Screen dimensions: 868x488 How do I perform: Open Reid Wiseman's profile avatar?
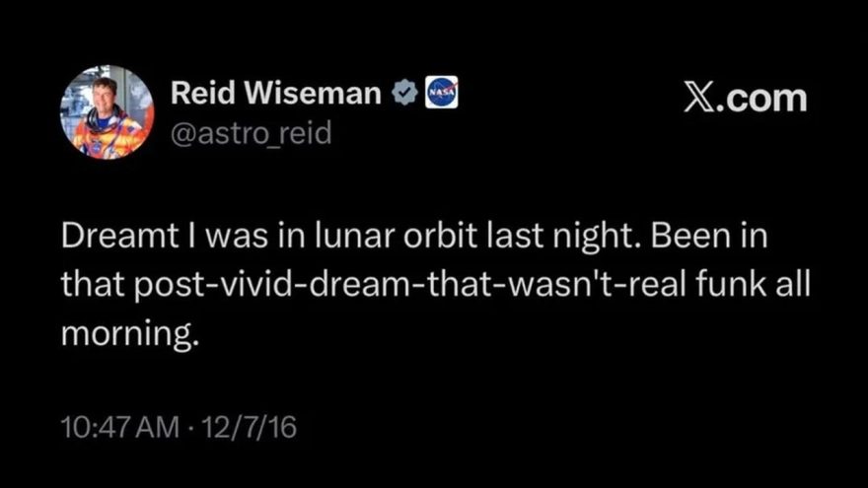(x=107, y=112)
